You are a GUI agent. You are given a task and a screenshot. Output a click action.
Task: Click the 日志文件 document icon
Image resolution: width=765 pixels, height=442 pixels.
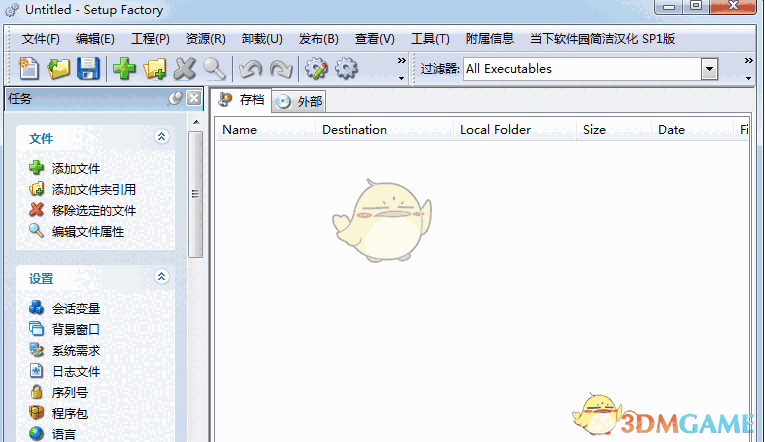click(x=37, y=371)
